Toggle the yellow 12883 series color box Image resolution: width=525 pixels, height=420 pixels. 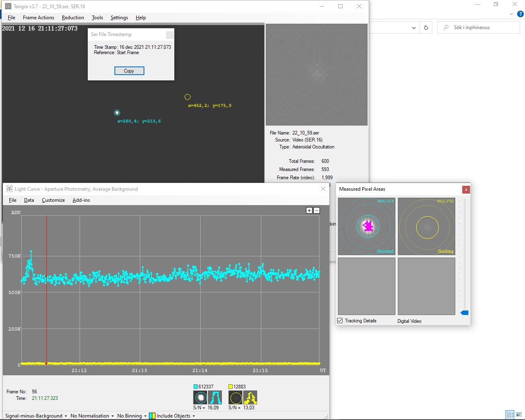pos(231,387)
